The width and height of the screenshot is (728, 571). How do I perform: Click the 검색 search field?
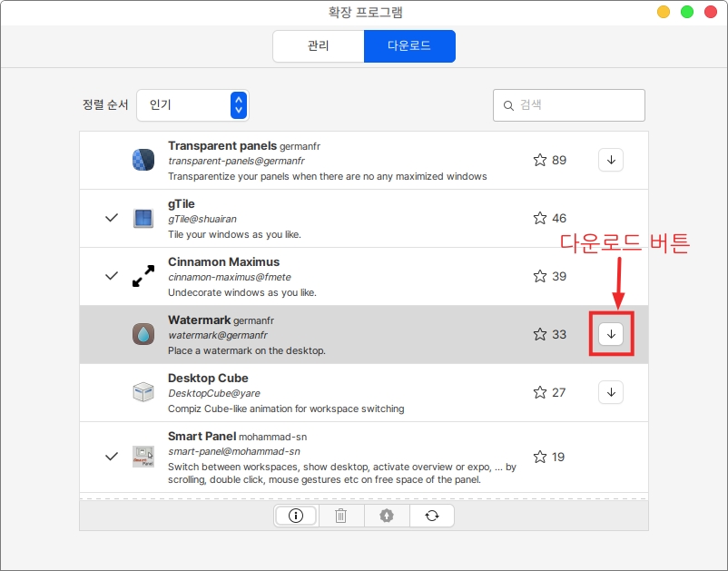(569, 105)
